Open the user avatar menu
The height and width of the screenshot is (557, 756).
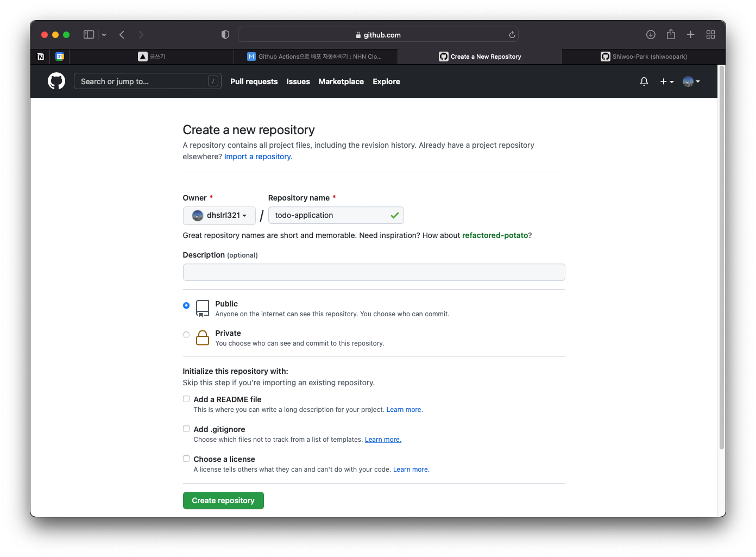(x=691, y=82)
